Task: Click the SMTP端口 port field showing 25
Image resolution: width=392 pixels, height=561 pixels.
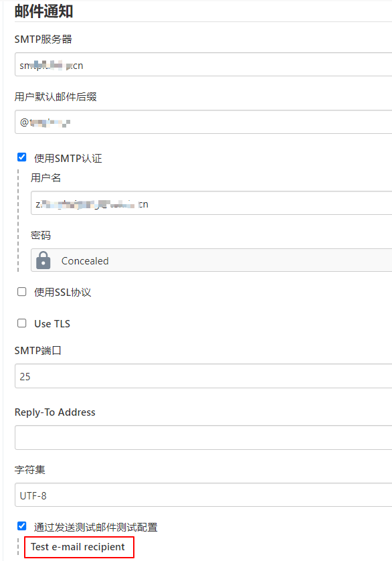Action: click(203, 376)
